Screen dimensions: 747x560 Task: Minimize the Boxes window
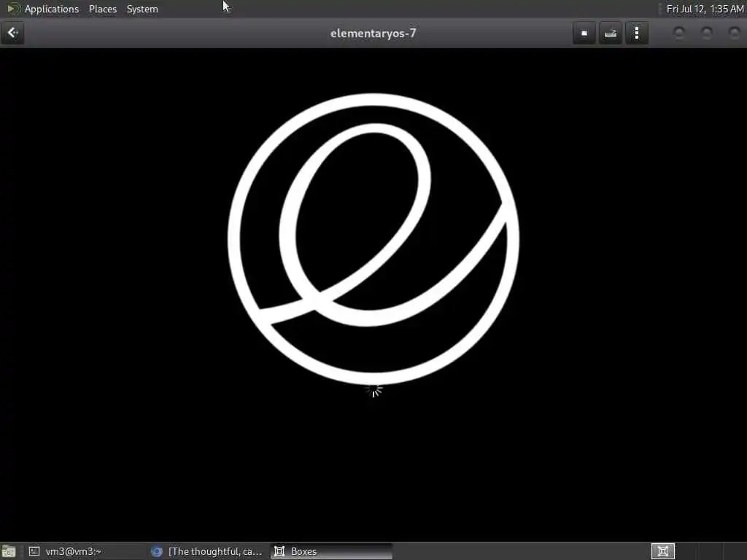679,33
